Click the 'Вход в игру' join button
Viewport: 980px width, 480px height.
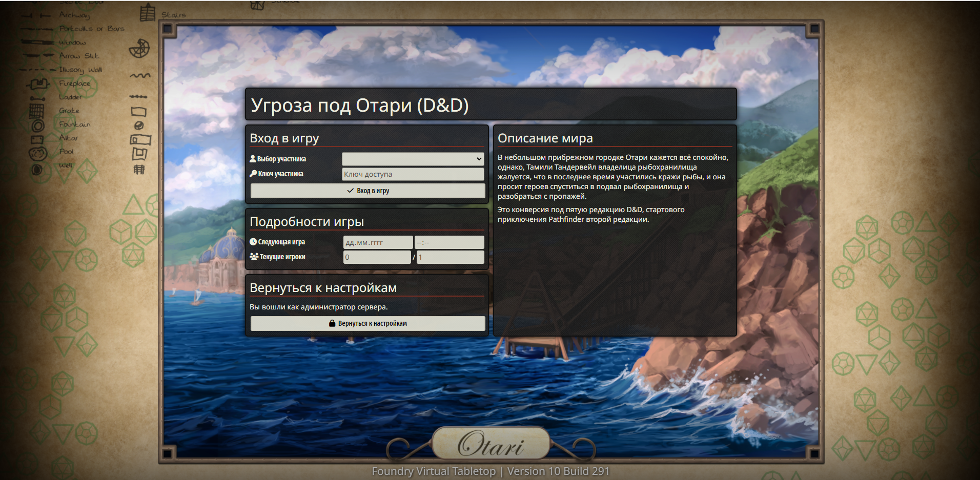367,191
